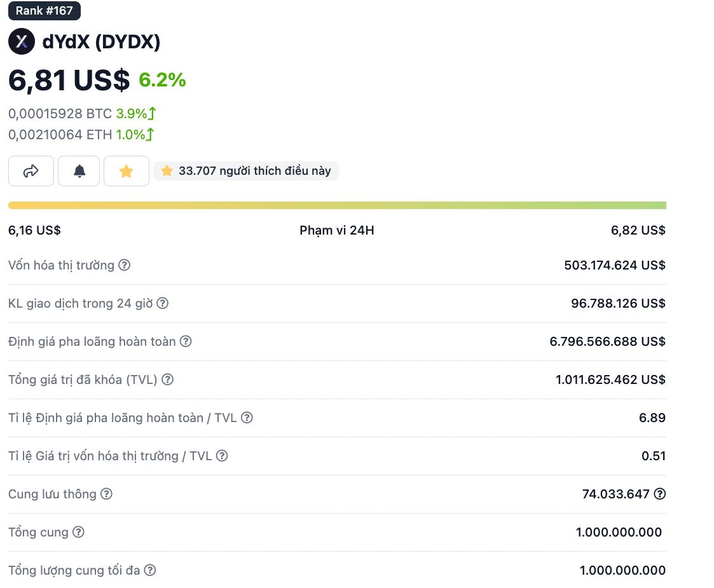
Task: Click the 6,81 US$ price
Action: [69, 81]
